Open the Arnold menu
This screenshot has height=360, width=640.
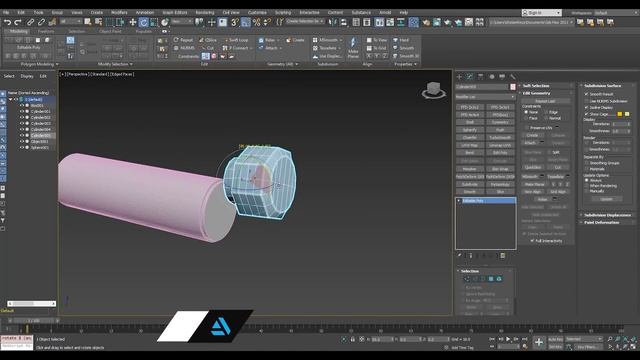(385, 13)
